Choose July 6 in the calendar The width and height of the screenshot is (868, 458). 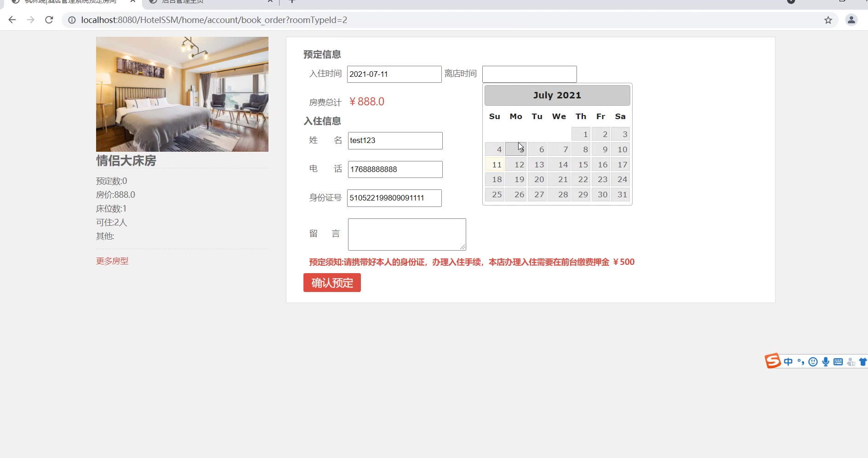tap(537, 149)
